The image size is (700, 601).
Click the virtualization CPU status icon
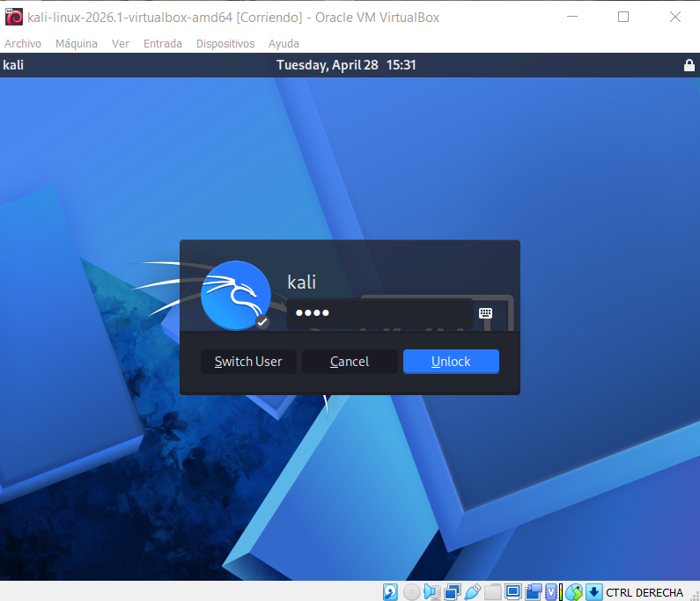point(551,592)
